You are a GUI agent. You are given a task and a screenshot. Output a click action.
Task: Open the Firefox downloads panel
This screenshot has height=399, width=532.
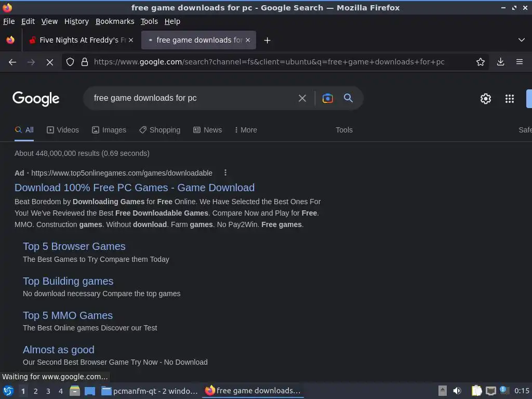click(x=500, y=62)
